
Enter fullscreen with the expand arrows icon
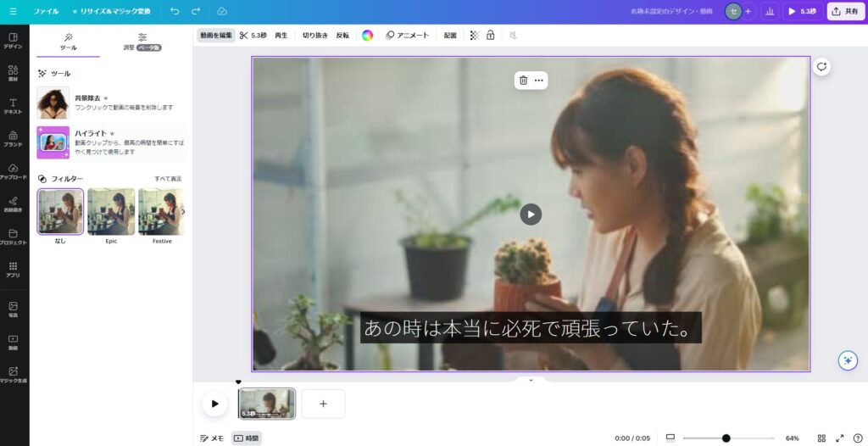click(x=840, y=438)
